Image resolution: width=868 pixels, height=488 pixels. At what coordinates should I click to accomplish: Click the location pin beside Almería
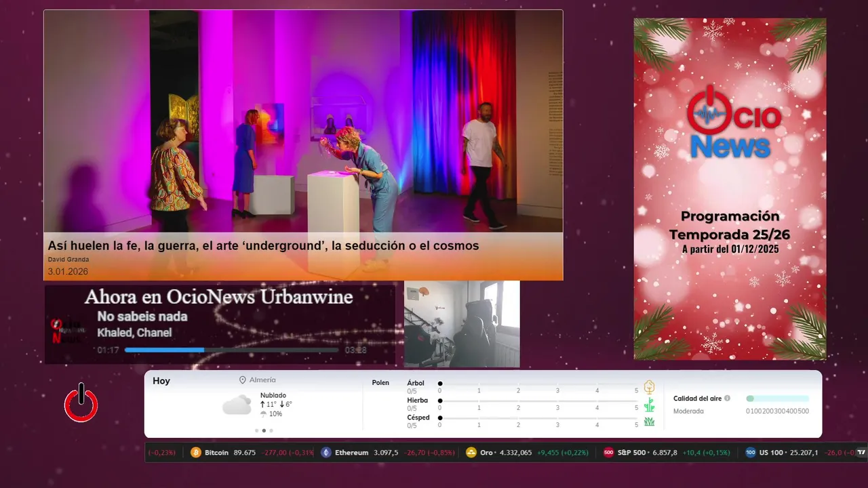[x=242, y=380]
